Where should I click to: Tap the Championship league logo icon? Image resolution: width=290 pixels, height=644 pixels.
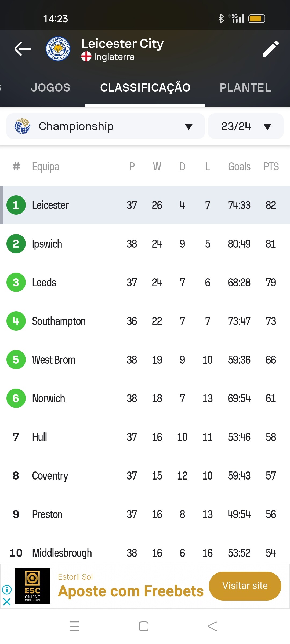click(x=23, y=126)
